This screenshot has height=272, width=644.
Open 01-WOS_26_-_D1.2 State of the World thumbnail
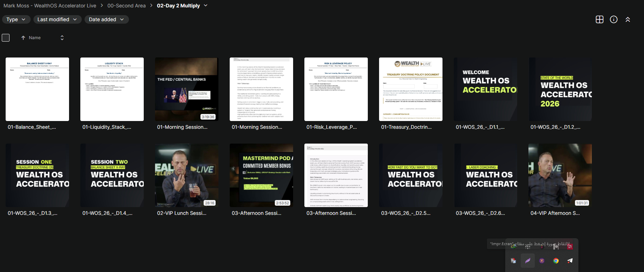point(560,89)
